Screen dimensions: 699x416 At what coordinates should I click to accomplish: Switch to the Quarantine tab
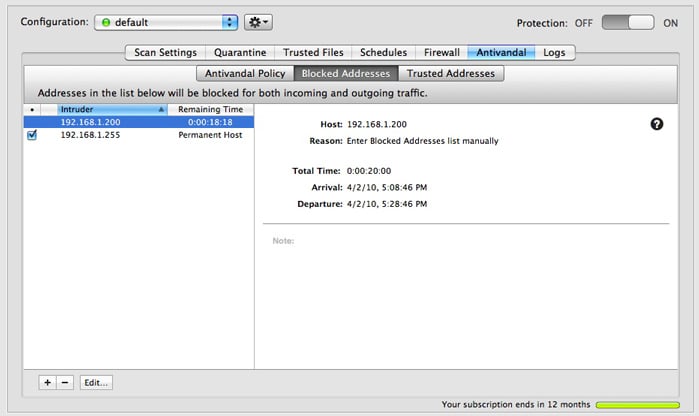240,53
